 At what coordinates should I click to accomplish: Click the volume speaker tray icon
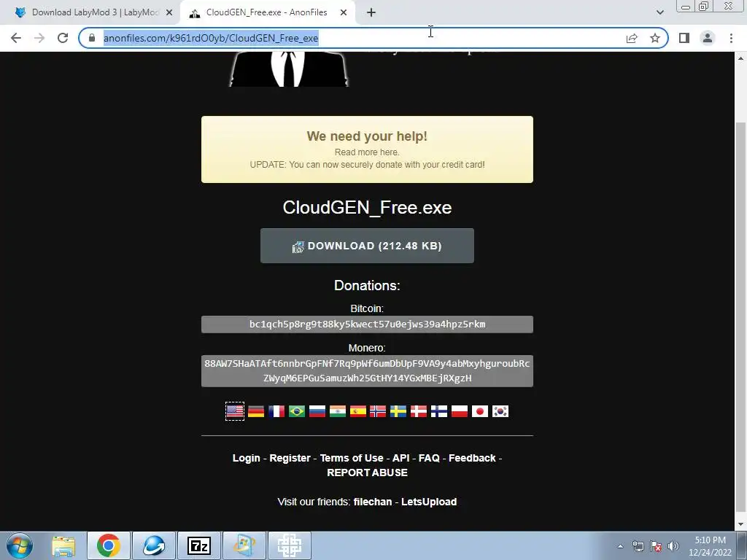pos(673,546)
